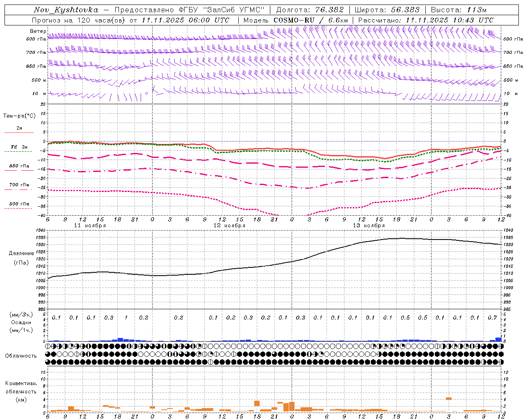Click the '13 ноября' date label
Screen dimensions: 525x420
point(369,226)
